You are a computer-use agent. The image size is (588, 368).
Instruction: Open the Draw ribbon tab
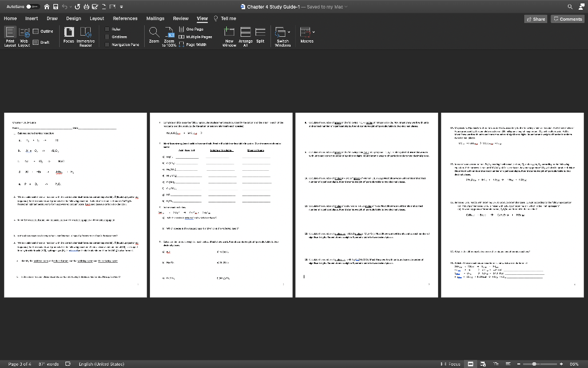pos(52,18)
